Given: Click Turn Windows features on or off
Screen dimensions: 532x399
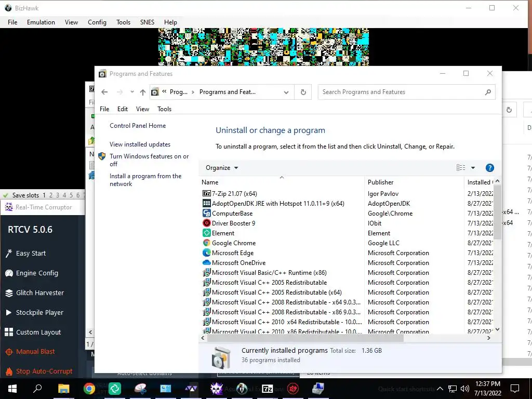Looking at the screenshot, I should pyautogui.click(x=149, y=160).
